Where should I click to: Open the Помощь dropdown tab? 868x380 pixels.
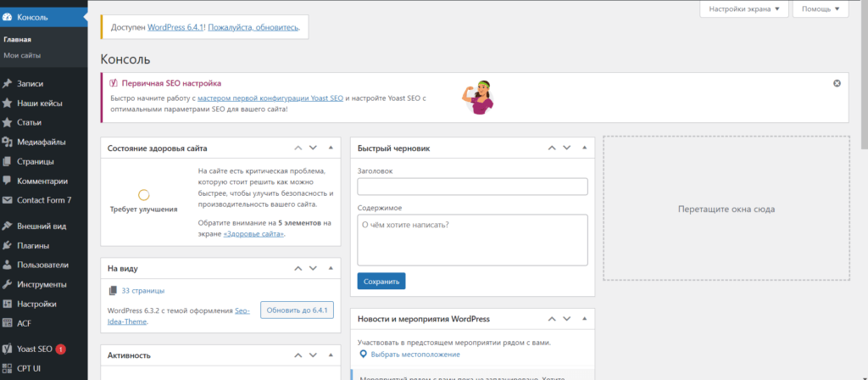(821, 8)
